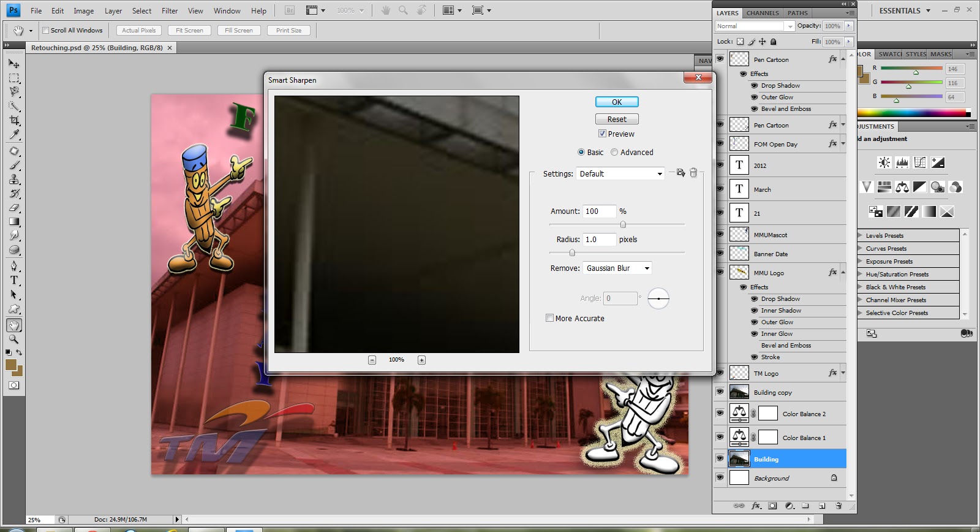This screenshot has height=532, width=980.
Task: Select the Brush tool
Action: click(14, 165)
